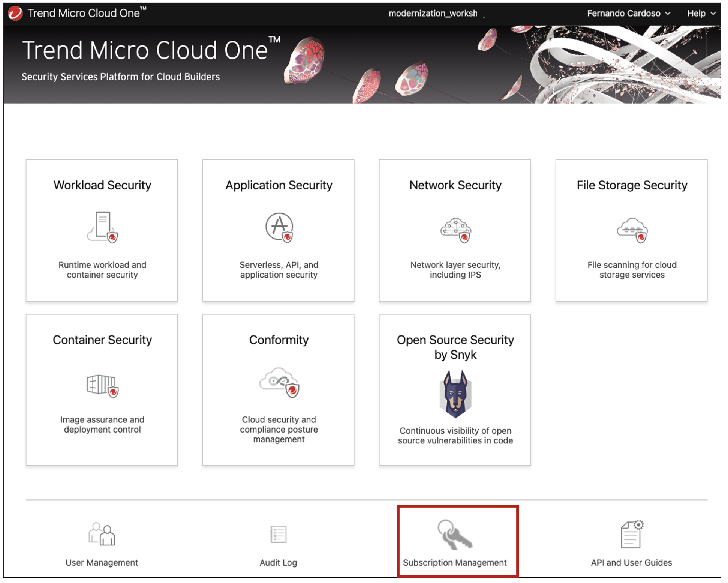The height and width of the screenshot is (583, 728).
Task: Click 'Network layer security, including IPS' text
Action: click(x=455, y=270)
